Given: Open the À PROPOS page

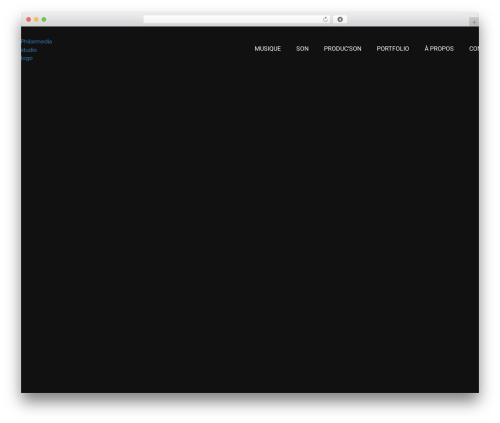Looking at the screenshot, I should pos(439,49).
